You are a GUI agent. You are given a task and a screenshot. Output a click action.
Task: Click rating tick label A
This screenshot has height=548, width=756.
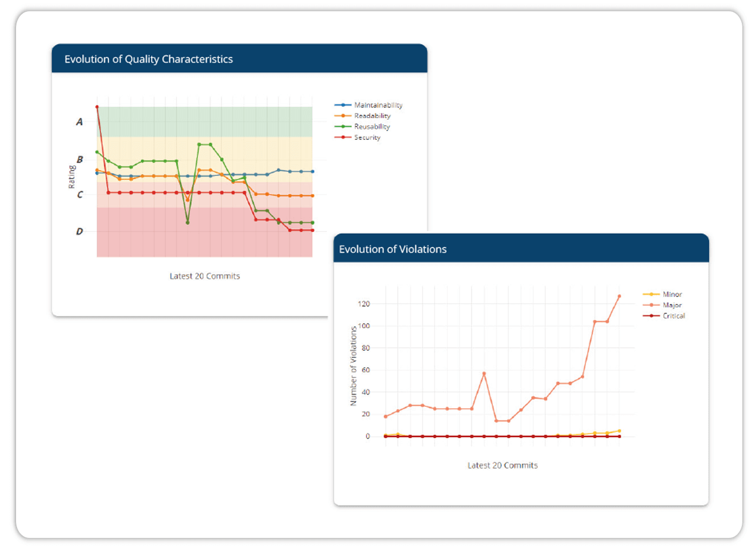(80, 122)
